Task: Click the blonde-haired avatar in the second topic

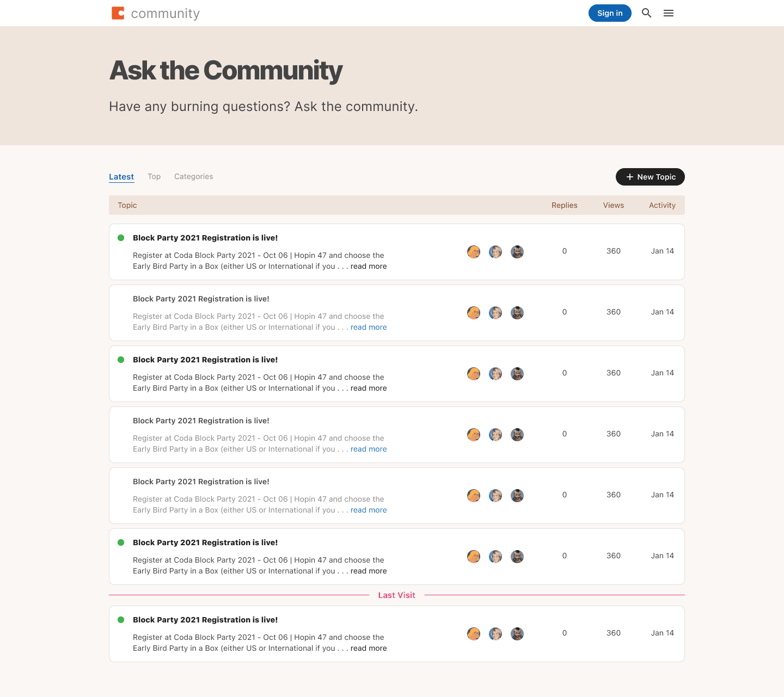Action: pos(495,313)
